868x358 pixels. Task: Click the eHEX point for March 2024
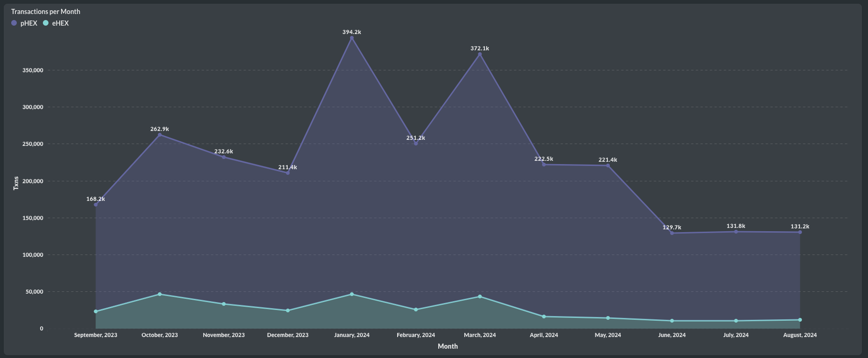pyautogui.click(x=480, y=296)
